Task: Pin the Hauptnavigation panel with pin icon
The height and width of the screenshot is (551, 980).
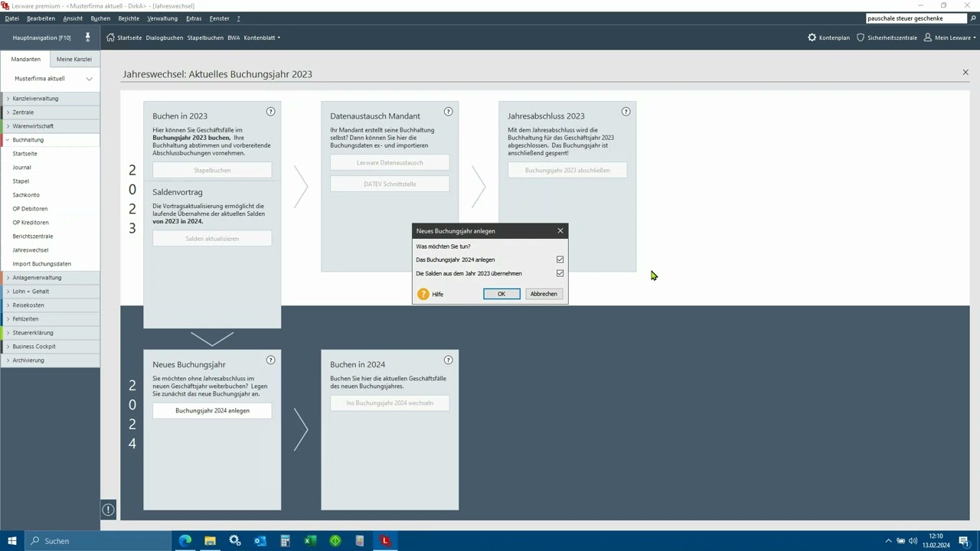Action: (87, 37)
